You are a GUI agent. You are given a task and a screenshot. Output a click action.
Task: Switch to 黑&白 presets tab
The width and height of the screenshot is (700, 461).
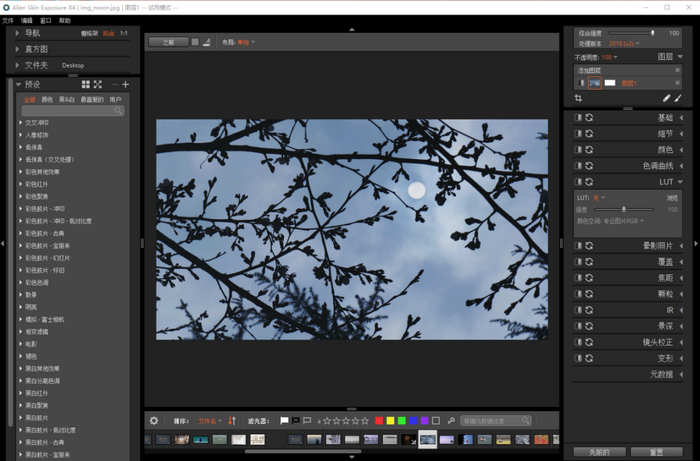66,100
